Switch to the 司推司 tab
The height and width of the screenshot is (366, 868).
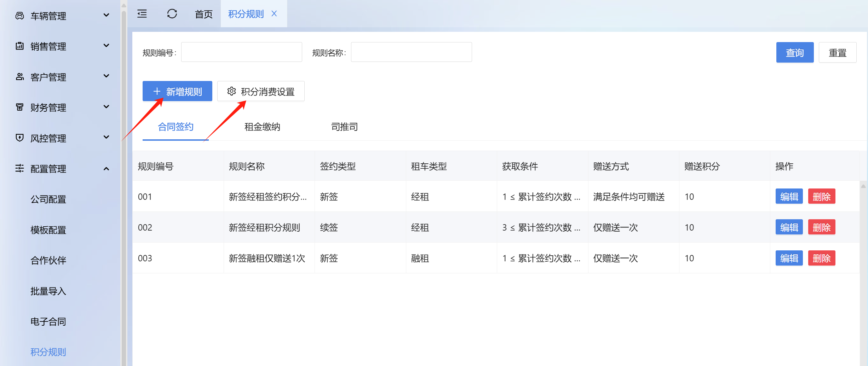click(344, 127)
